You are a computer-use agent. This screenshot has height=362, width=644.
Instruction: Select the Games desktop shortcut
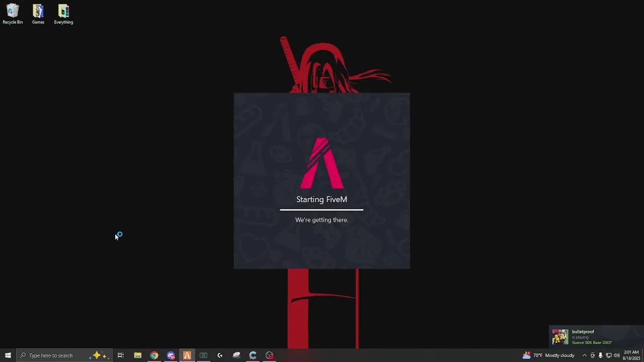pos(38,14)
